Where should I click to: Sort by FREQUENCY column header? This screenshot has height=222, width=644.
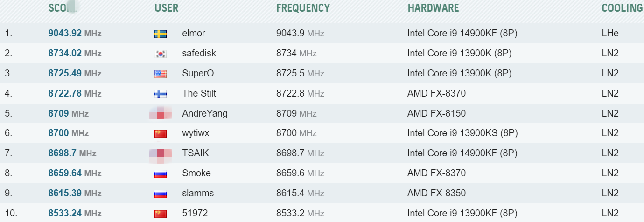point(303,8)
